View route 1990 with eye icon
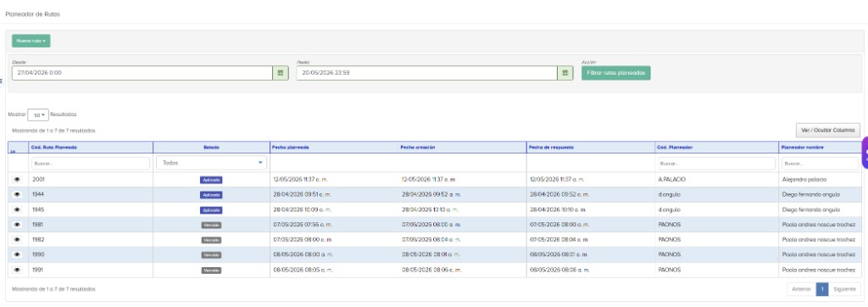868x307 pixels. tap(17, 254)
